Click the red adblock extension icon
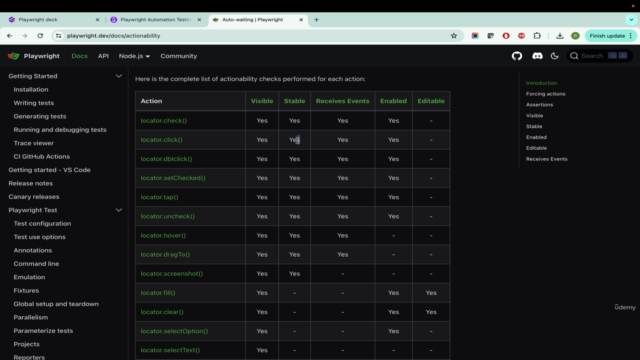The width and height of the screenshot is (640, 360). (x=521, y=36)
